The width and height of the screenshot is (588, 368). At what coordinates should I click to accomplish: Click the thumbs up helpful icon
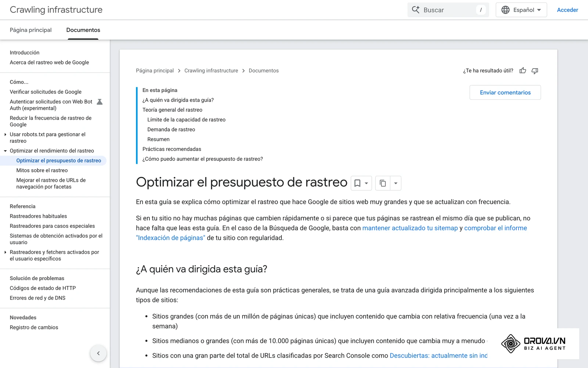coord(523,71)
